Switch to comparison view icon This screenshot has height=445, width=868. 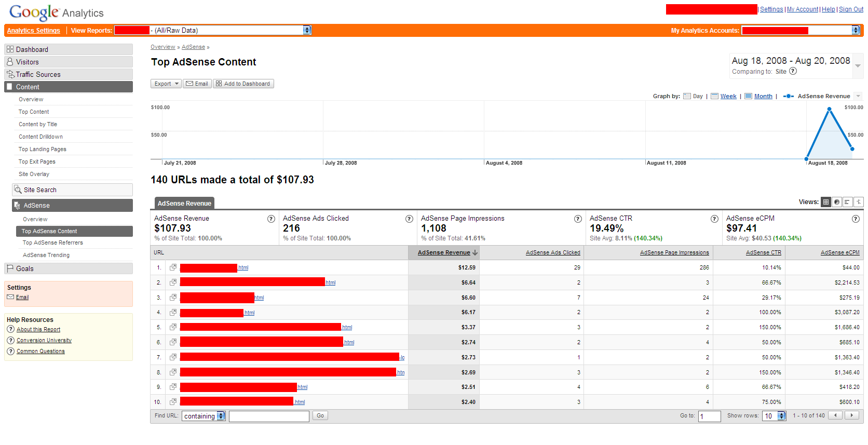(859, 202)
